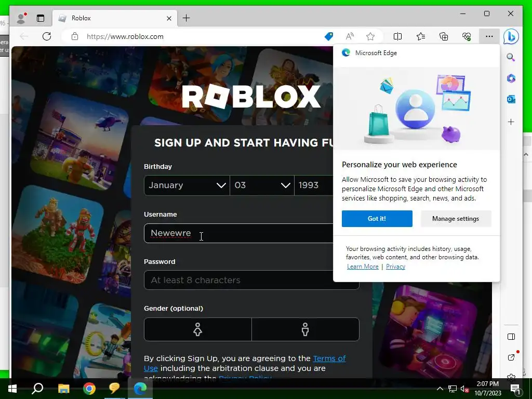Screen dimensions: 532x399
Task: View site information lock icon
Action: (x=75, y=36)
